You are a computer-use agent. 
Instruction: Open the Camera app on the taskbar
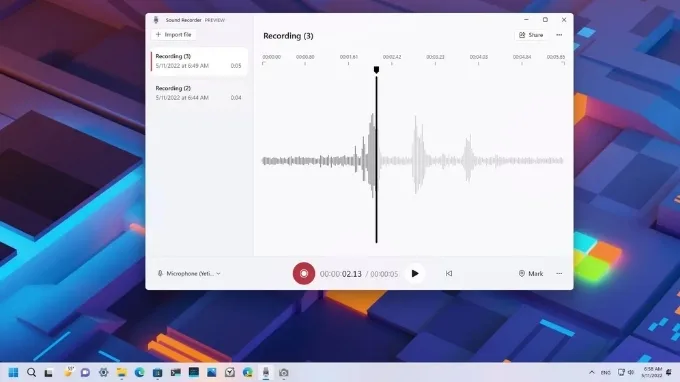(284, 372)
